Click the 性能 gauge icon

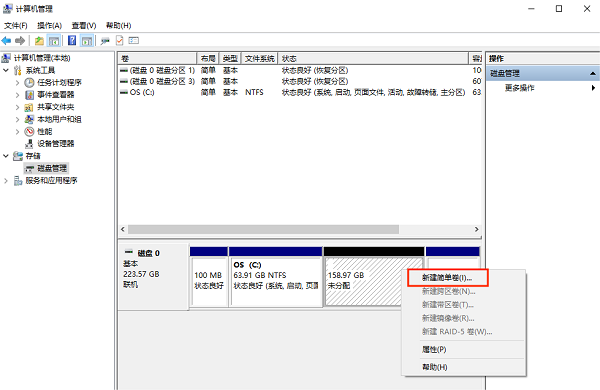tap(29, 132)
